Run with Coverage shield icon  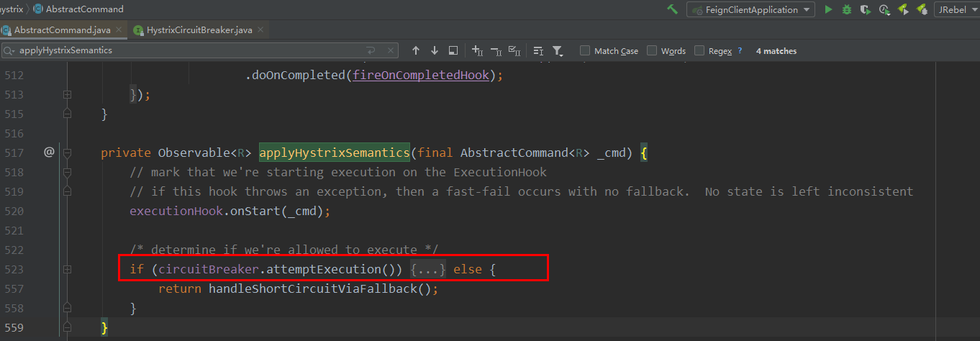866,9
